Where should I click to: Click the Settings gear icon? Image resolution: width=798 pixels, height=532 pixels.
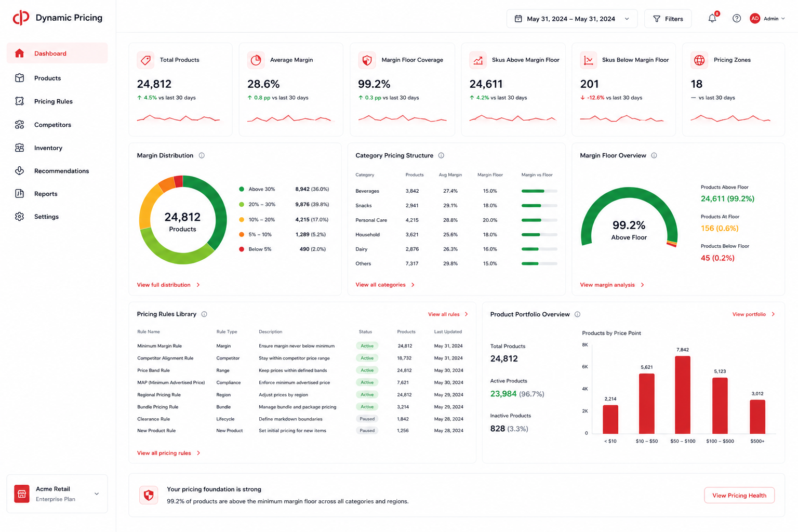(x=20, y=216)
